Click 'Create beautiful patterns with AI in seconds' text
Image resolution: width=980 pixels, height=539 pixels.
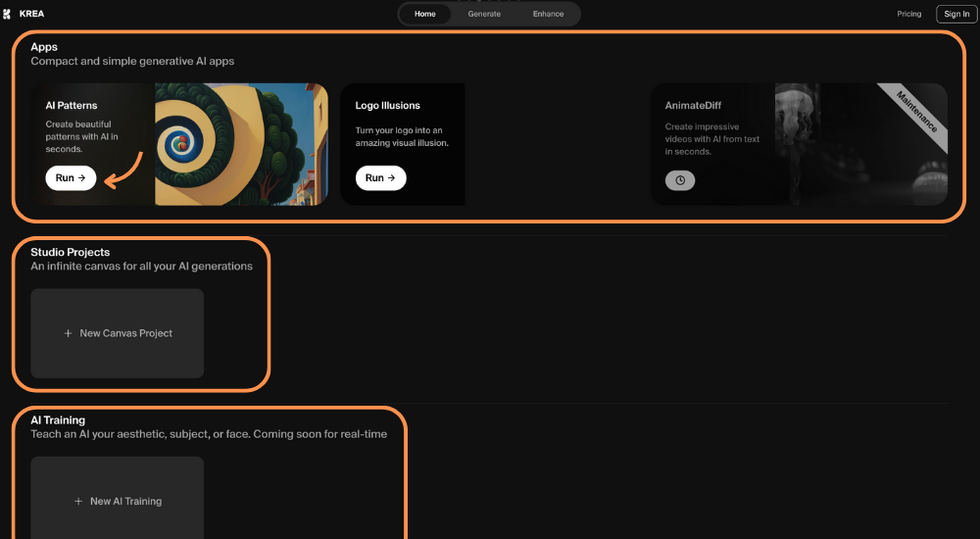(82, 136)
